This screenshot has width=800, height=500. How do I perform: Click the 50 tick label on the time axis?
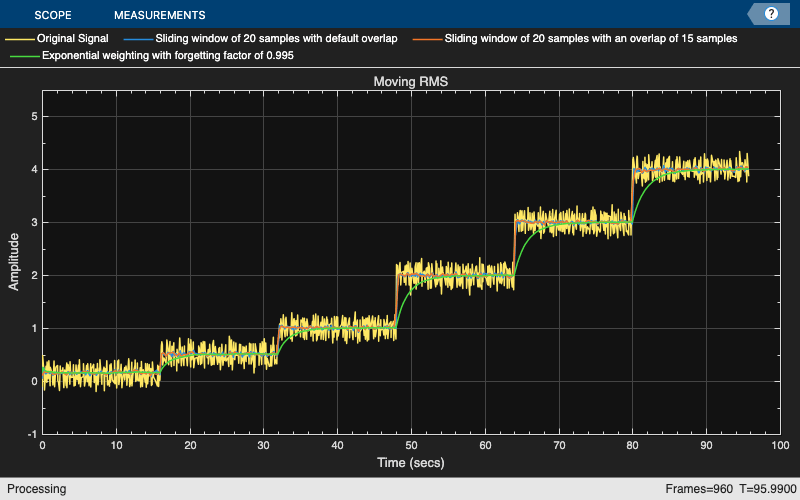411,446
